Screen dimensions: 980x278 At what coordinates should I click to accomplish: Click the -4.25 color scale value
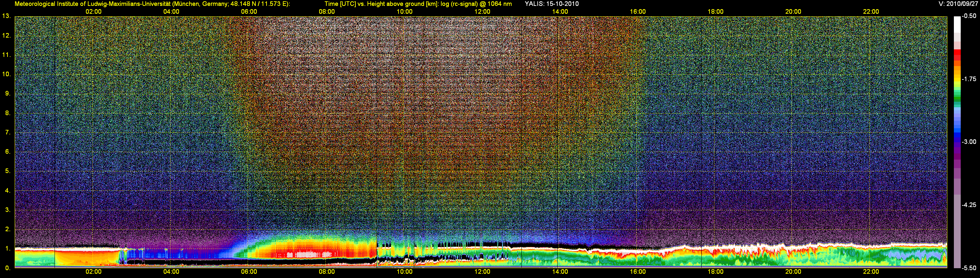click(x=969, y=205)
